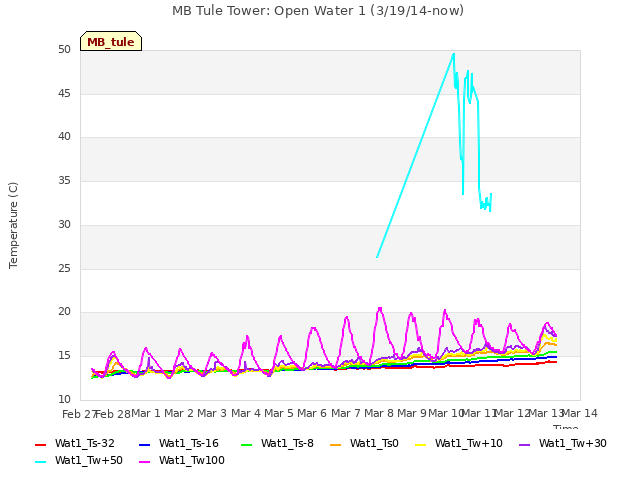Click the Temperature (C) axis label
Screen dimensions: 640x480
point(13,225)
